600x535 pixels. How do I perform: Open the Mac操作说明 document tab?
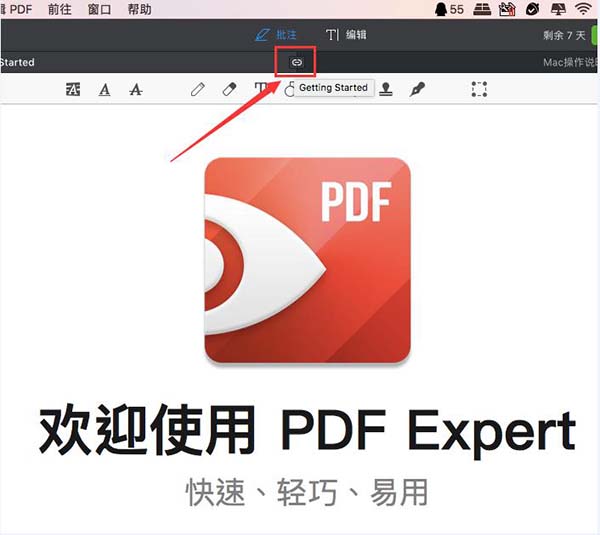[x=570, y=62]
